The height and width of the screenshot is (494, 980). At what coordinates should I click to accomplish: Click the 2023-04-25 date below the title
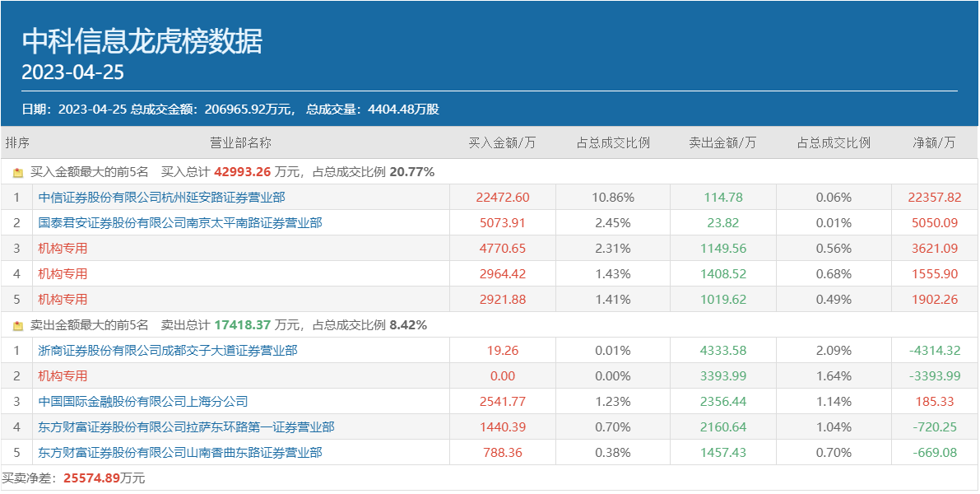[72, 72]
